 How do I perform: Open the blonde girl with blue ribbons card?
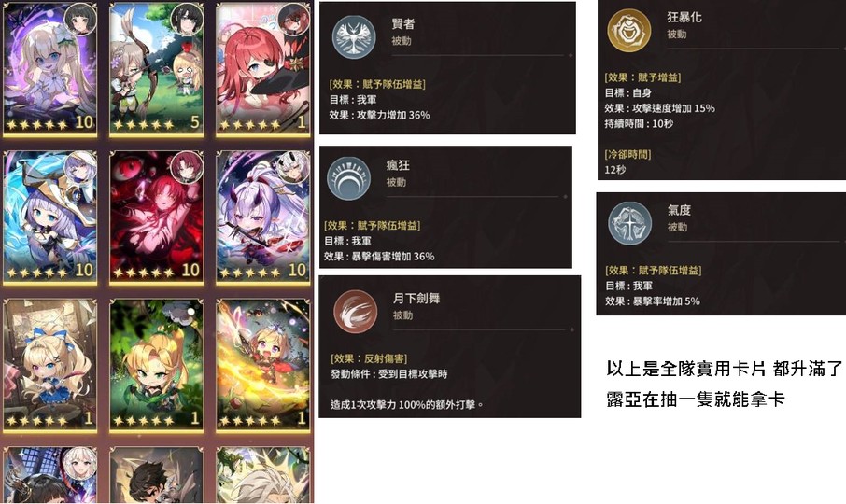pos(50,365)
